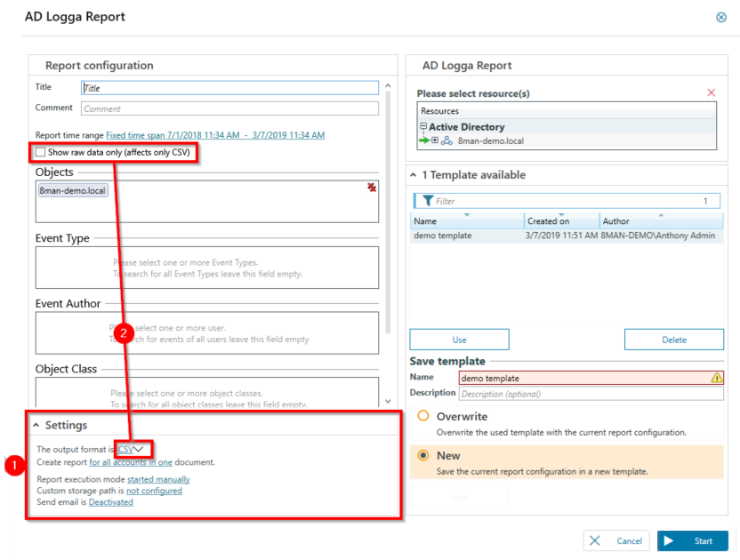Image resolution: width=740 pixels, height=560 pixels.
Task: Select the Overwrite radio option
Action: [423, 416]
